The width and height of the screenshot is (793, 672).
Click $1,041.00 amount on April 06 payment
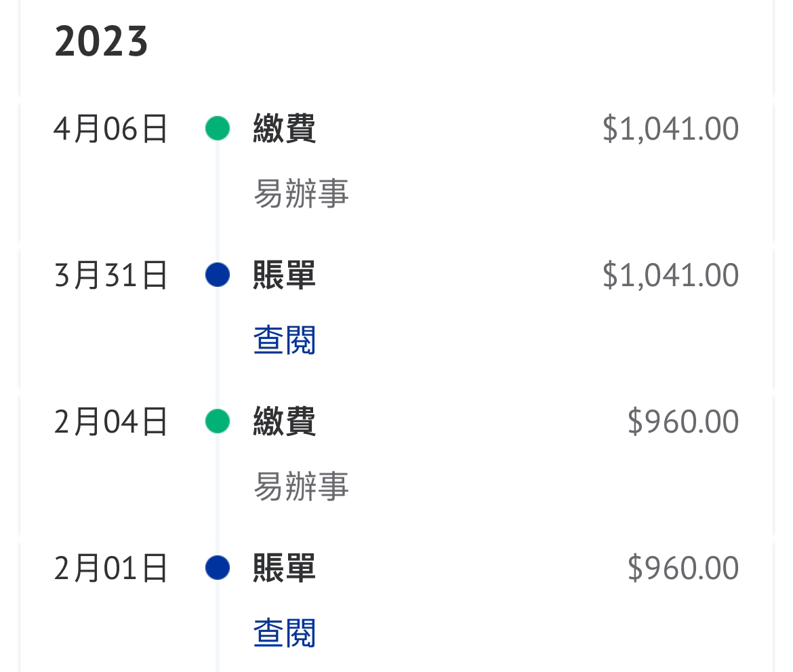670,129
